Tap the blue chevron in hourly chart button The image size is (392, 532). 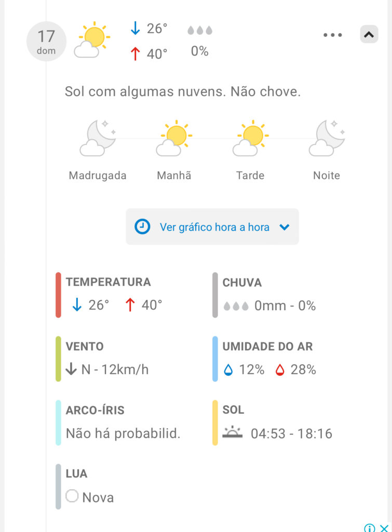click(284, 227)
